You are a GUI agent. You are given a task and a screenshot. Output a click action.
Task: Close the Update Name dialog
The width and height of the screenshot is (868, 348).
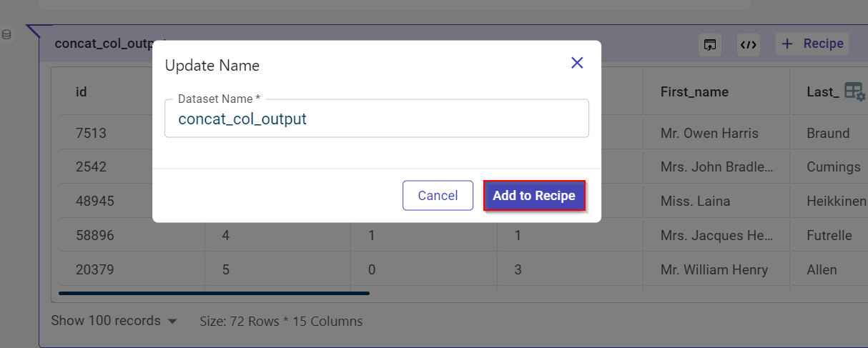pyautogui.click(x=577, y=63)
